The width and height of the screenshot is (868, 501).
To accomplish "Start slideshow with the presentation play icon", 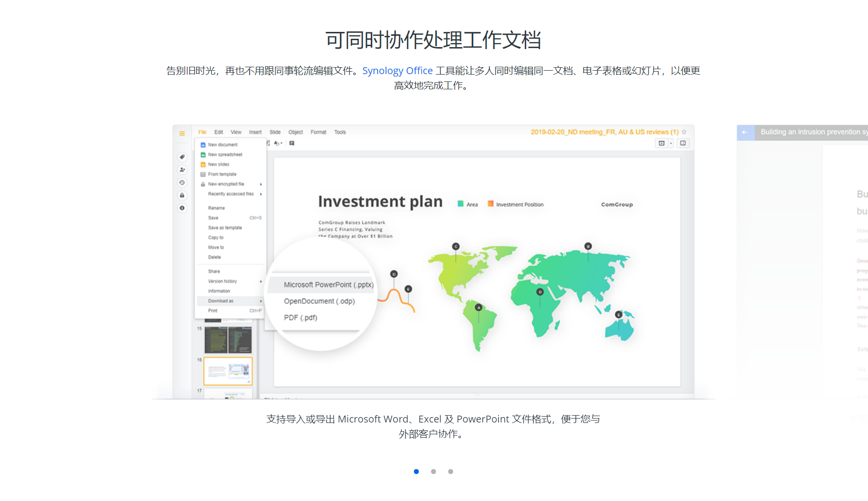I will (x=662, y=143).
